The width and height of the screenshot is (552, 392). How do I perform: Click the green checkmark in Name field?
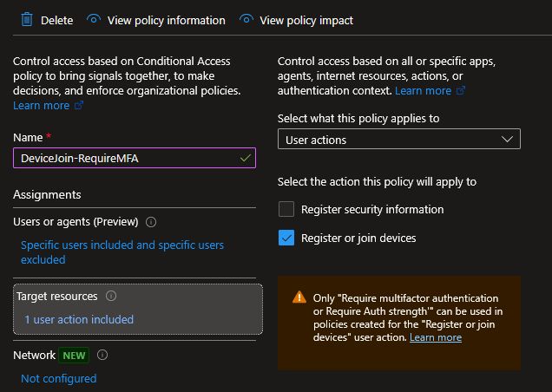point(246,158)
